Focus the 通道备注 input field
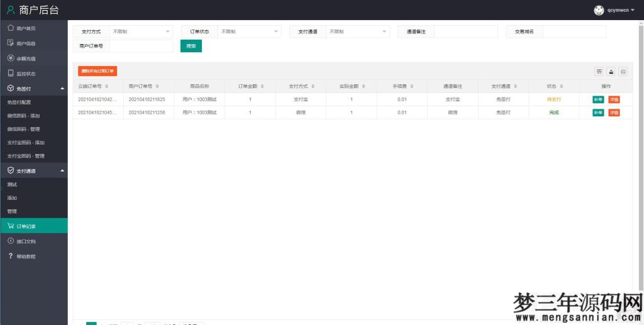644x325 pixels. pos(466,31)
